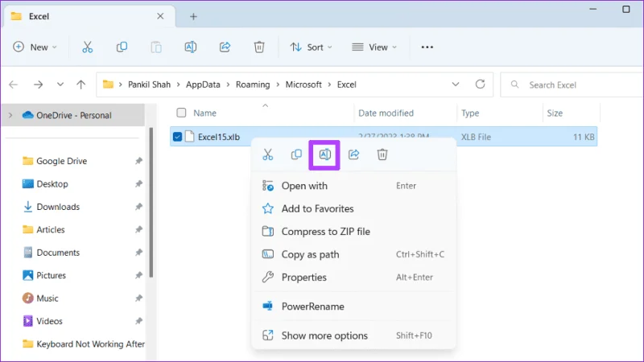The height and width of the screenshot is (362, 644).
Task: Rename the file using the context menu icon
Action: 324,154
